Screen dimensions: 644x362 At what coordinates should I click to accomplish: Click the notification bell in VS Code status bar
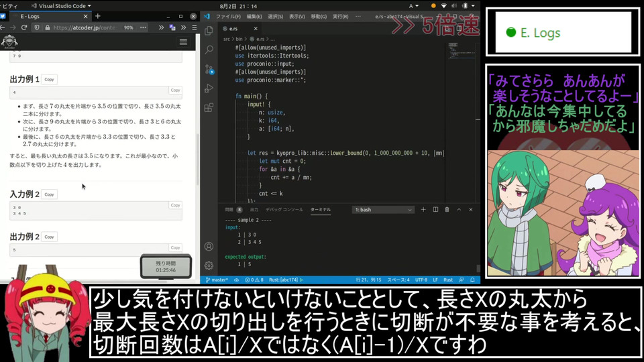pos(472,280)
